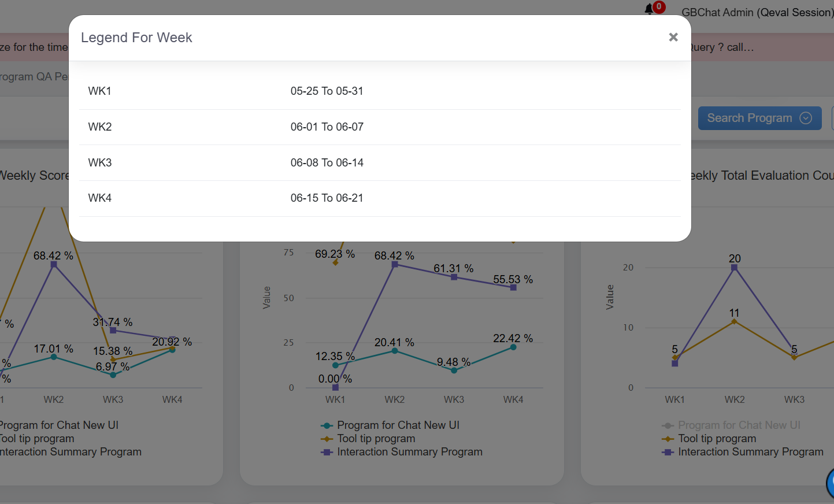Click the notification bell icon
The width and height of the screenshot is (834, 504).
coord(650,9)
